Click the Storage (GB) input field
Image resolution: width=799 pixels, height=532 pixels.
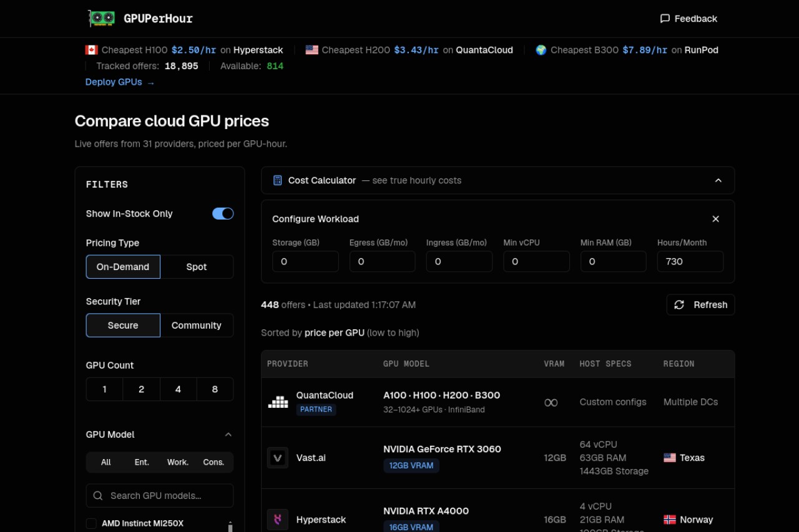click(x=305, y=261)
